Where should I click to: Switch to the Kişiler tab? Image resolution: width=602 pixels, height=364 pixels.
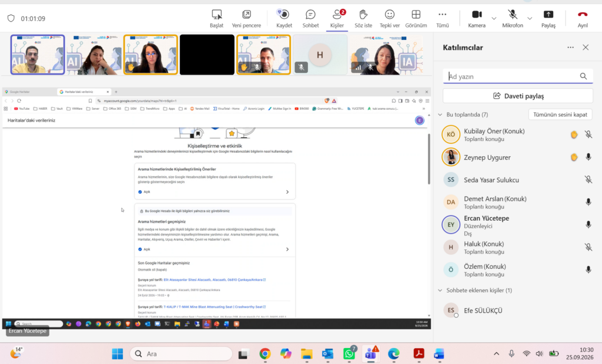(337, 18)
